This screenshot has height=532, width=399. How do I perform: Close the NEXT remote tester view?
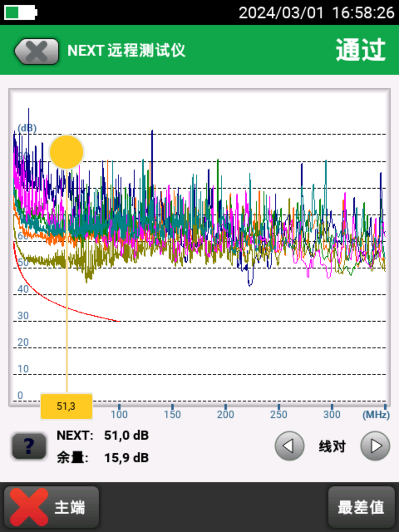37,52
